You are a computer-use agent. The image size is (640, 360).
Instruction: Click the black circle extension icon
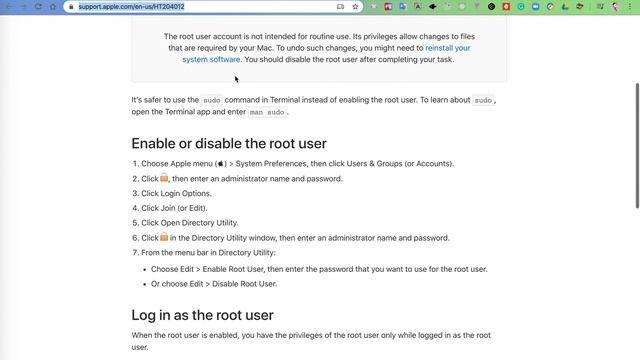click(491, 7)
